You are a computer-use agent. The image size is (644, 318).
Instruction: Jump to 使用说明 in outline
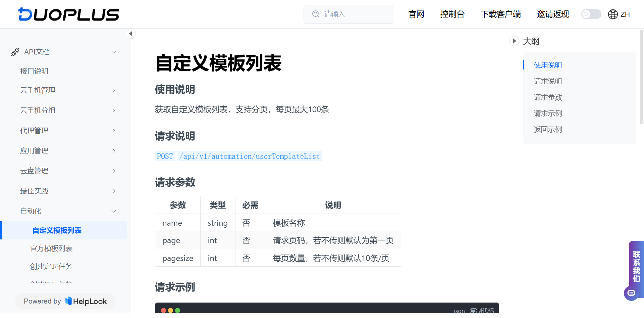548,65
